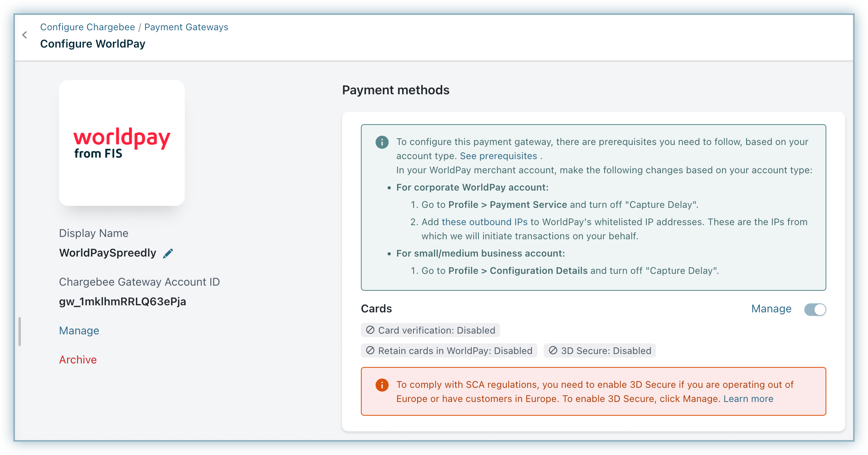Click the Retain cards disabled icon

click(x=370, y=350)
